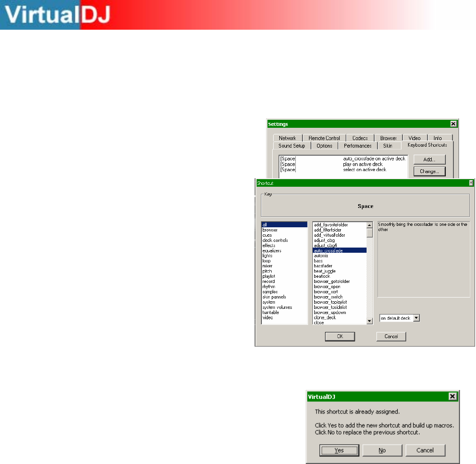Choose the 'rhythm' category
Image resolution: width=476 pixels, height=464 pixels.
point(284,287)
